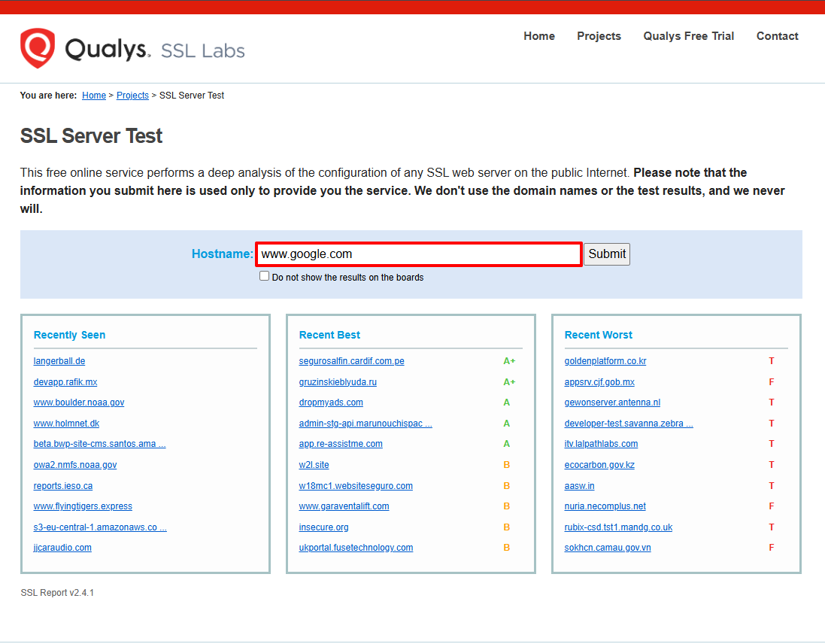Click the Submit button
The height and width of the screenshot is (644, 825).
(x=607, y=254)
